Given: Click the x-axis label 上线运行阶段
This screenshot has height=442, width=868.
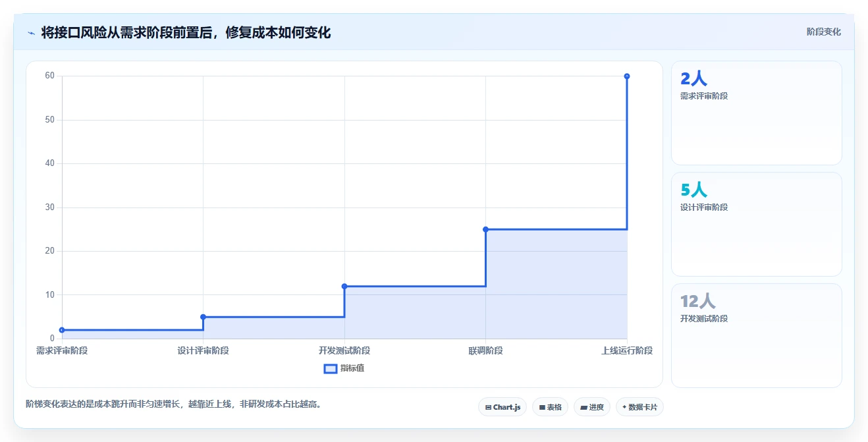Looking at the screenshot, I should (627, 350).
